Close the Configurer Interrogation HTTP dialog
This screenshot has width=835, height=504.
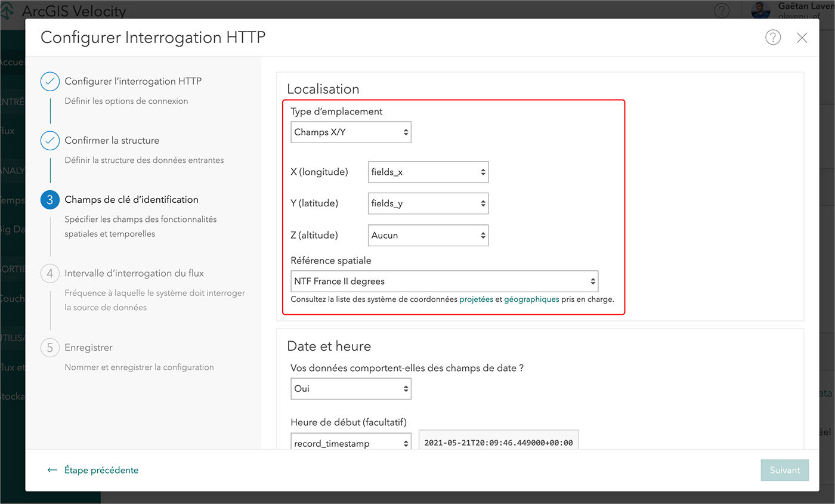802,38
